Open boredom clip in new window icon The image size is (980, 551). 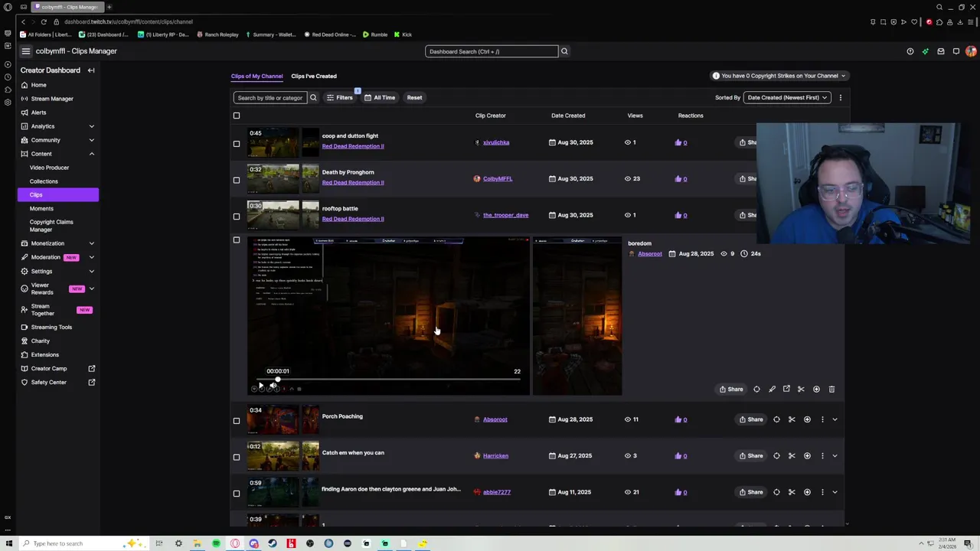(786, 389)
